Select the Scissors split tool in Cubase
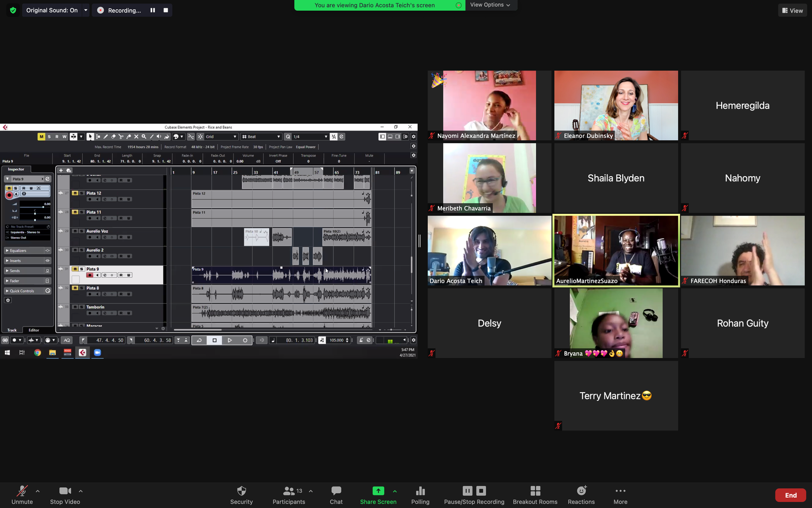The image size is (812, 508). (x=121, y=137)
